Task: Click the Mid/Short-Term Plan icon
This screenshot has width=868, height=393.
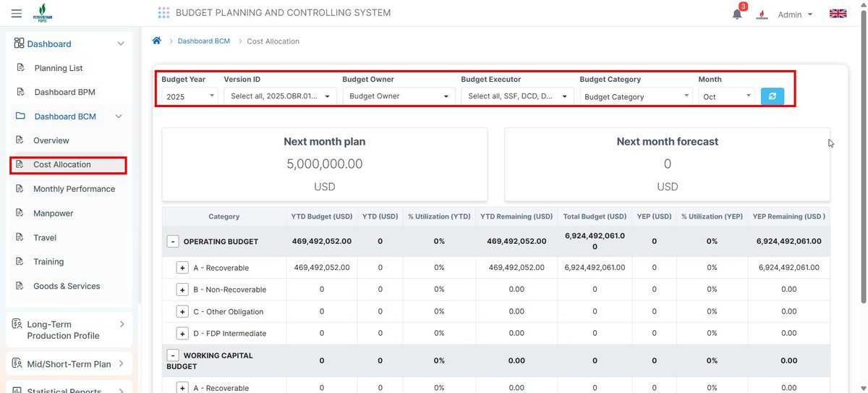Action: tap(17, 363)
